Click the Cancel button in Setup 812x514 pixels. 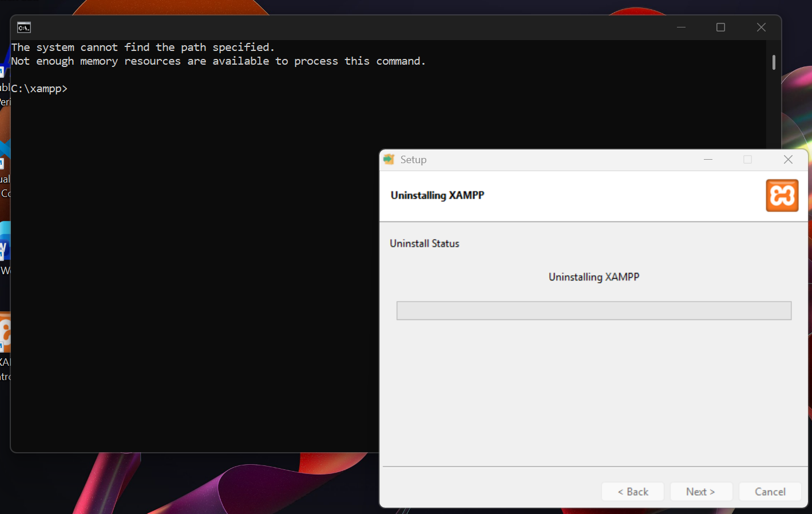[770, 492]
